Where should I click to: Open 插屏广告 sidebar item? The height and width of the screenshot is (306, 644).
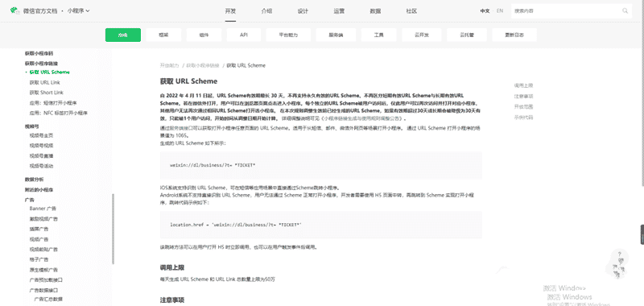39,229
